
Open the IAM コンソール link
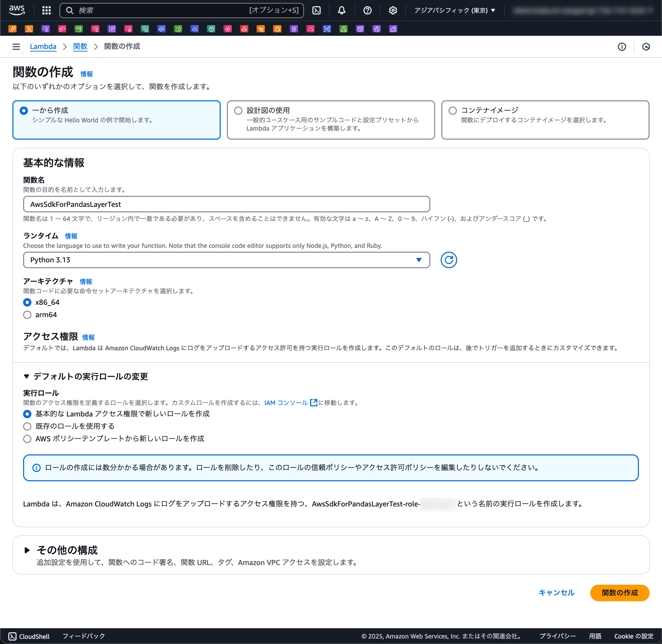pos(286,403)
